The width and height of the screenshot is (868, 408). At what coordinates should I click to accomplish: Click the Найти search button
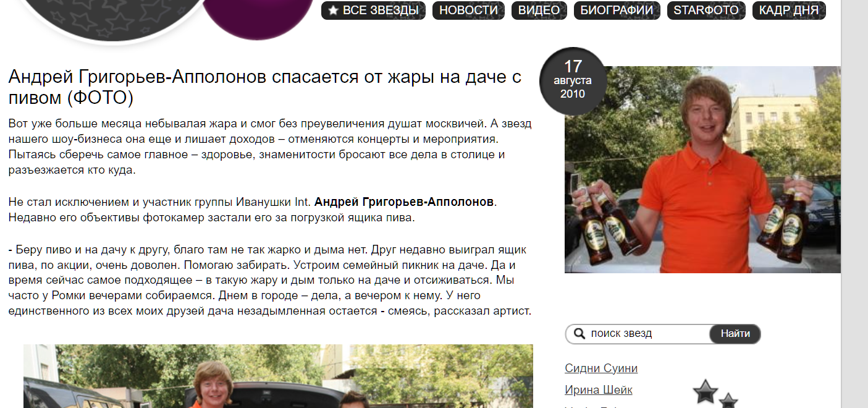point(735,334)
